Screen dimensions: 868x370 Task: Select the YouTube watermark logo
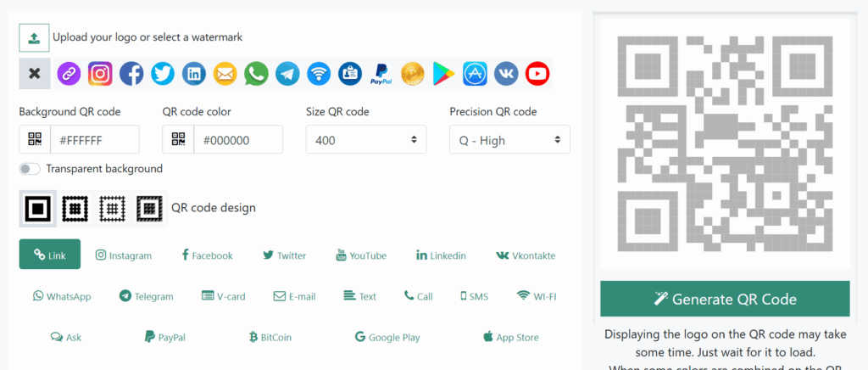coord(537,73)
